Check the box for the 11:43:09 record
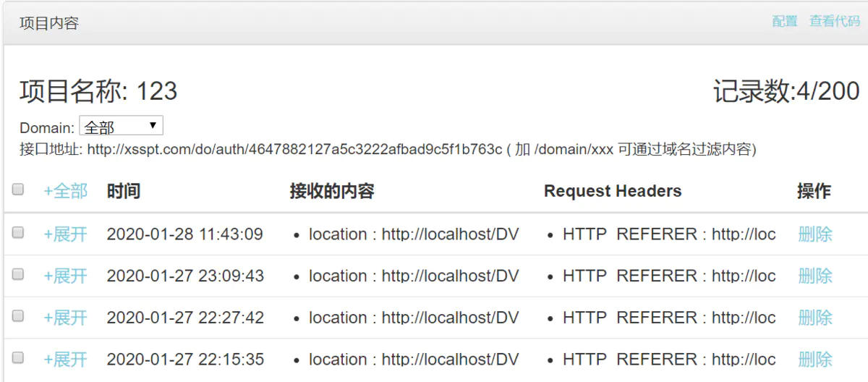 [18, 232]
